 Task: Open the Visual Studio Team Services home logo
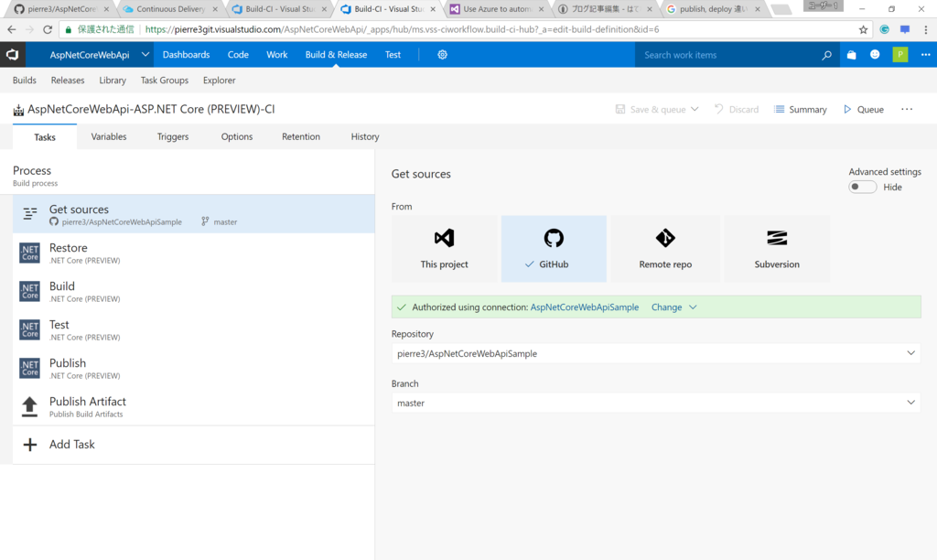(13, 54)
